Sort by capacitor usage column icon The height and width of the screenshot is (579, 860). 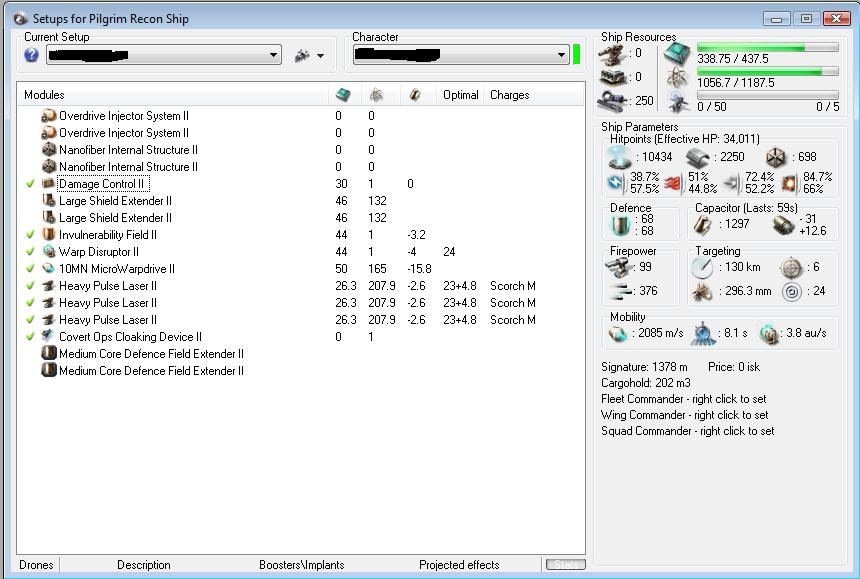pyautogui.click(x=415, y=94)
